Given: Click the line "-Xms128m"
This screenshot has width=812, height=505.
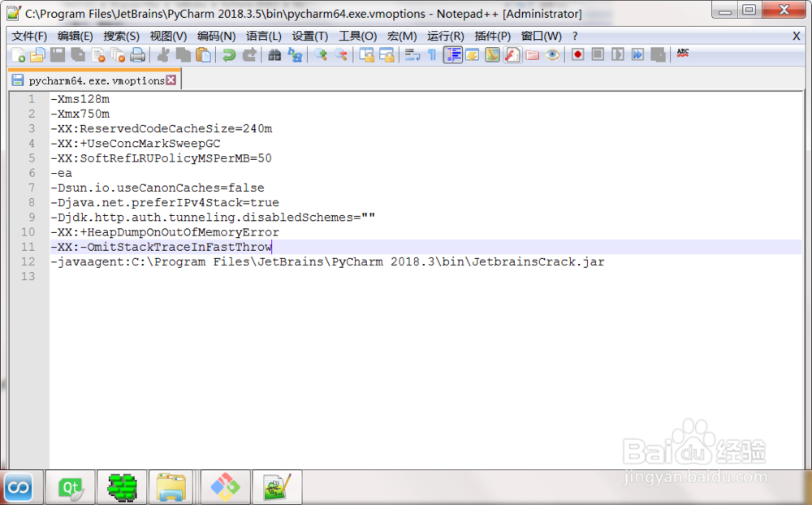Looking at the screenshot, I should click(80, 99).
